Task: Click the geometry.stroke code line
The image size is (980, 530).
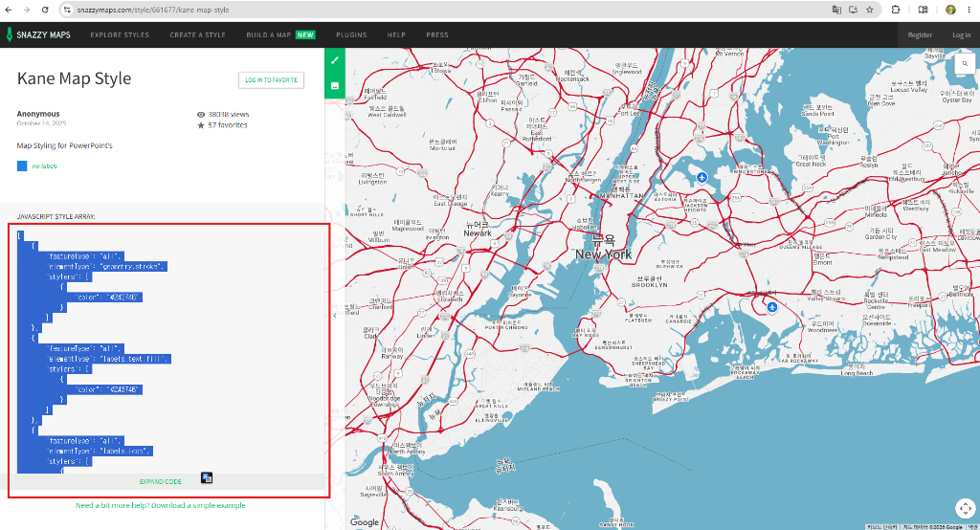Action: [x=107, y=267]
